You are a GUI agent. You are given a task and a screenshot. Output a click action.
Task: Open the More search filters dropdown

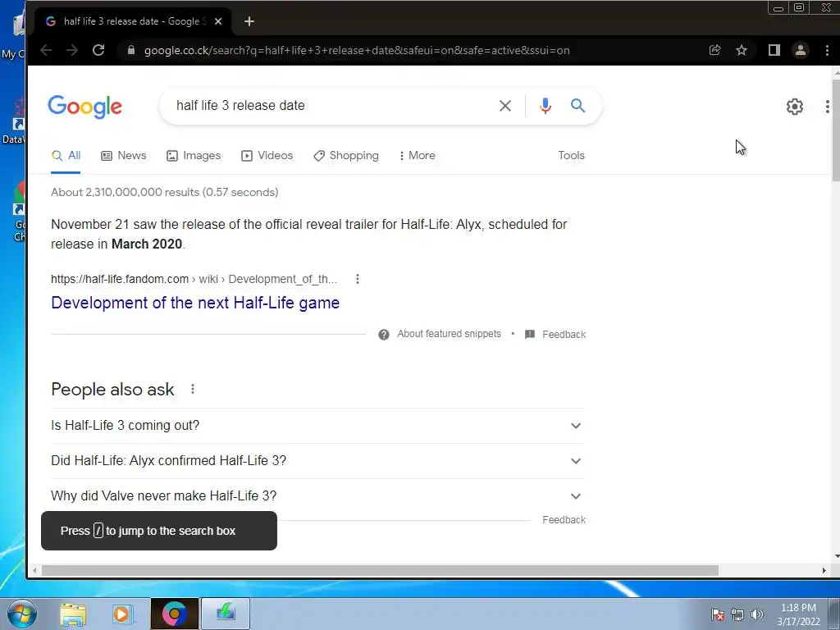[418, 155]
